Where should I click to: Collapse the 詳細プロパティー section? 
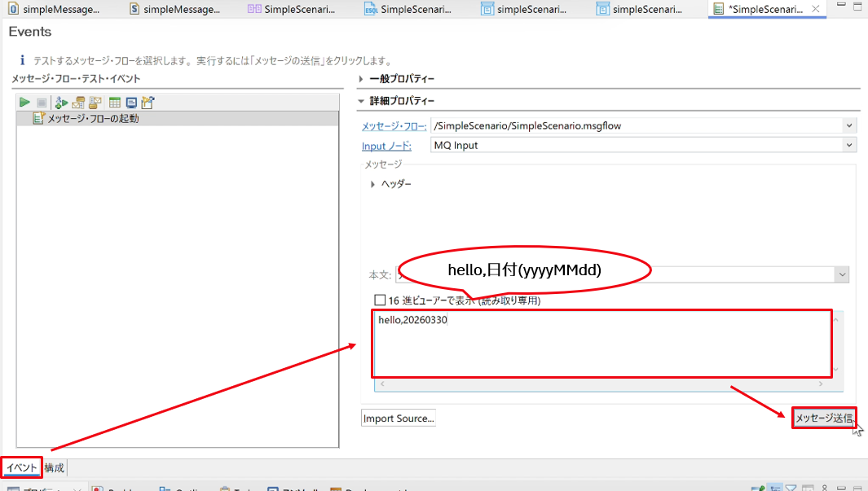[x=361, y=101]
